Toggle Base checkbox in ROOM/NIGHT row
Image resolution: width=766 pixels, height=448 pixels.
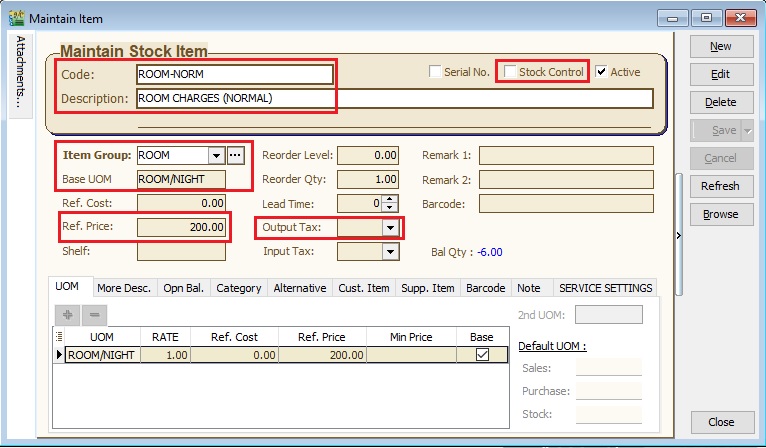point(482,354)
